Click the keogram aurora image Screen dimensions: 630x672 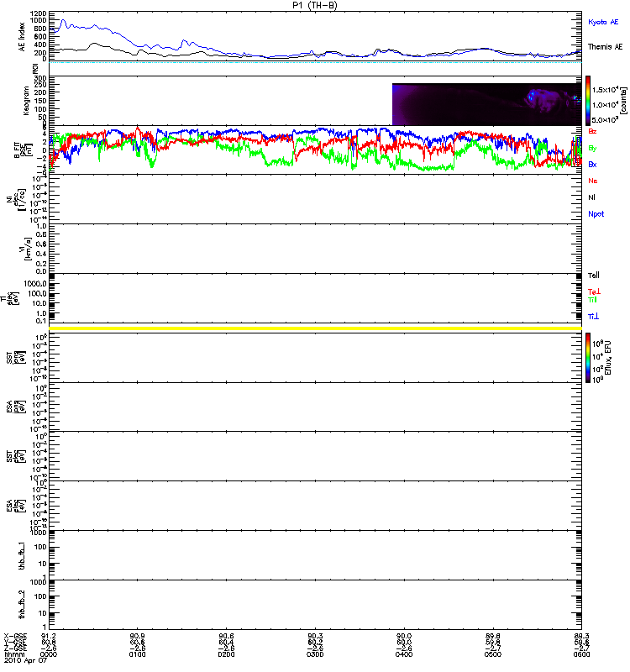[487, 104]
